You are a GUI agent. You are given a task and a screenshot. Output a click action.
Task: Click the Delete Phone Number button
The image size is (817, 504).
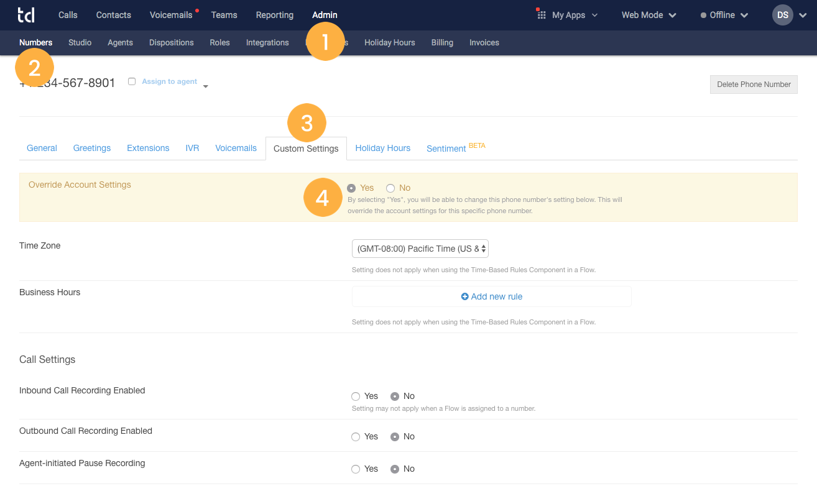[x=754, y=85]
